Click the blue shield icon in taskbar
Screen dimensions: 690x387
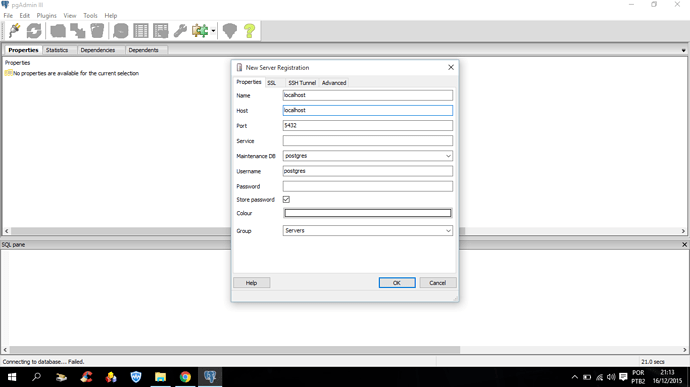(x=136, y=377)
